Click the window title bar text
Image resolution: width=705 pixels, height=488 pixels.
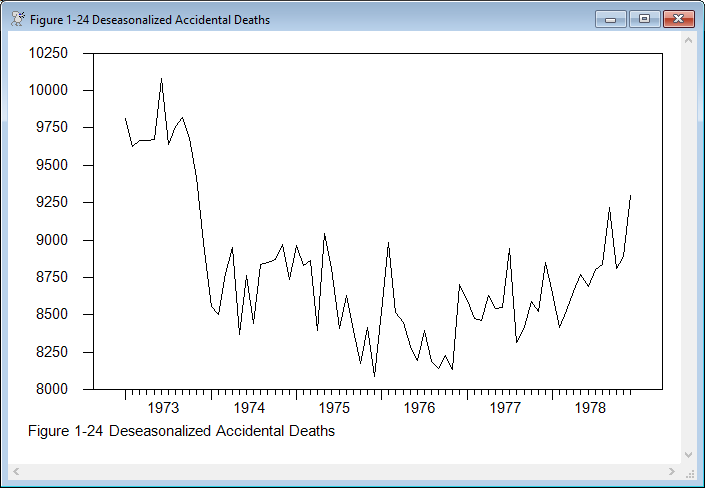(150, 19)
